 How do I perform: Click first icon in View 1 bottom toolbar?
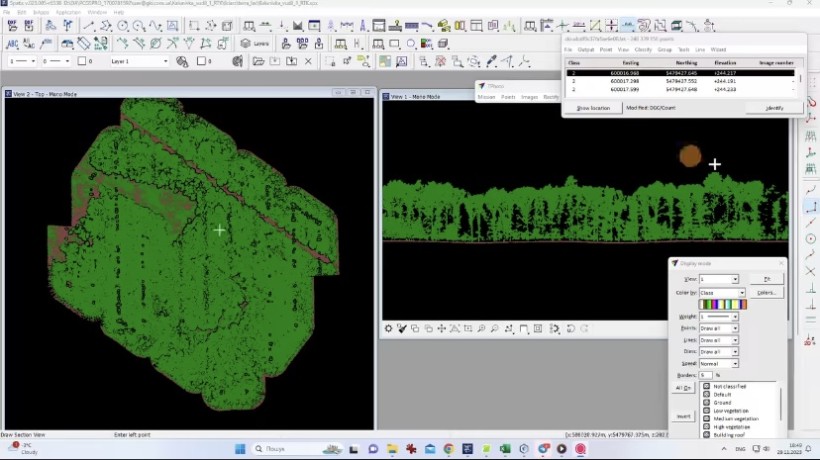click(389, 328)
